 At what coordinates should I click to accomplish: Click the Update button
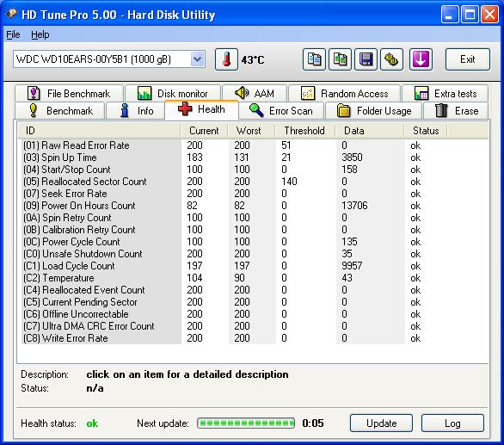(x=381, y=423)
